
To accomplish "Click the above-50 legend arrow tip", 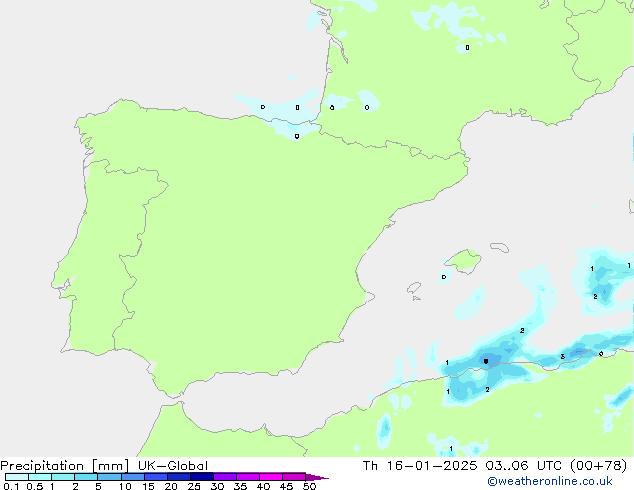I will 317,477.
